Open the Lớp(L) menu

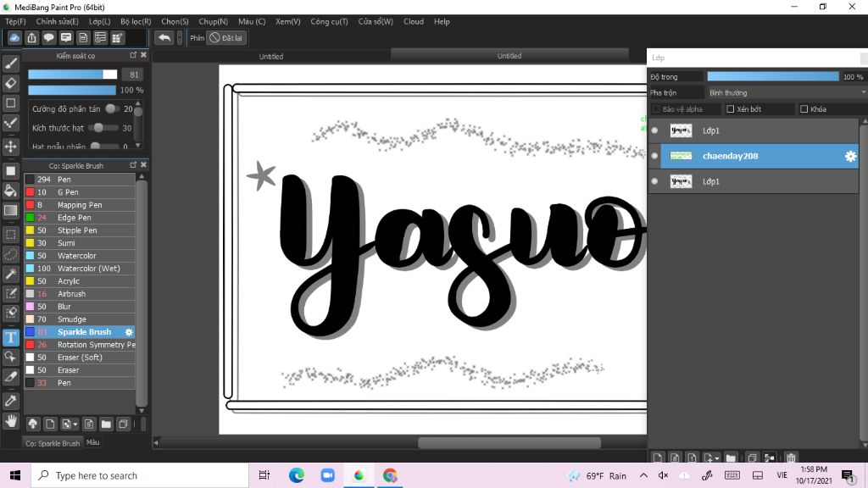pyautogui.click(x=100, y=21)
